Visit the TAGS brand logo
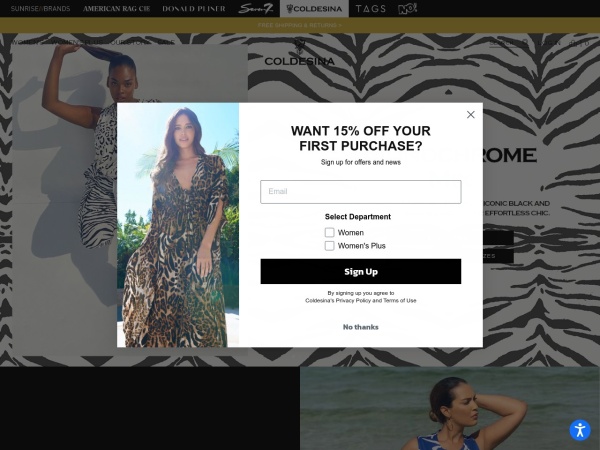 370,8
